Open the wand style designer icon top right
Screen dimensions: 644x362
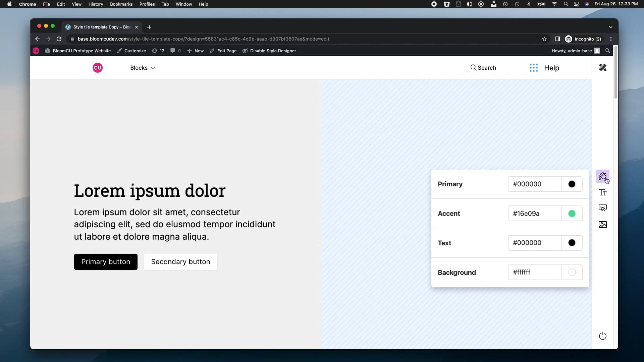pos(603,67)
